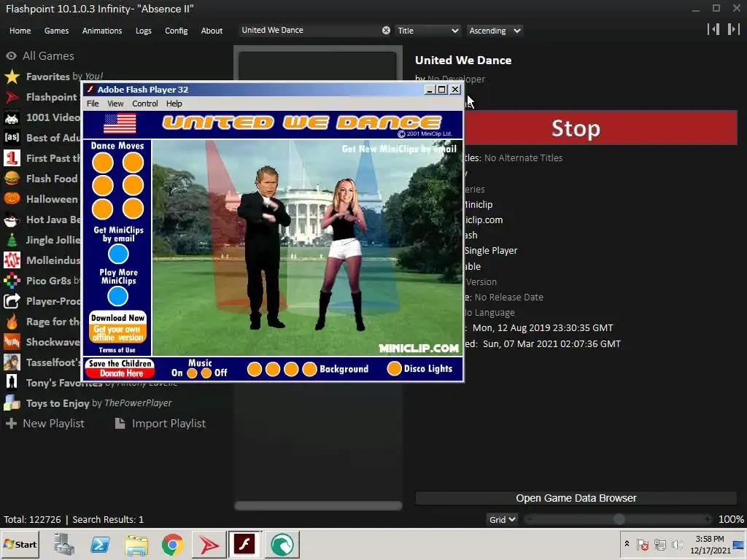Click the Download Now offline version button

pyautogui.click(x=117, y=327)
